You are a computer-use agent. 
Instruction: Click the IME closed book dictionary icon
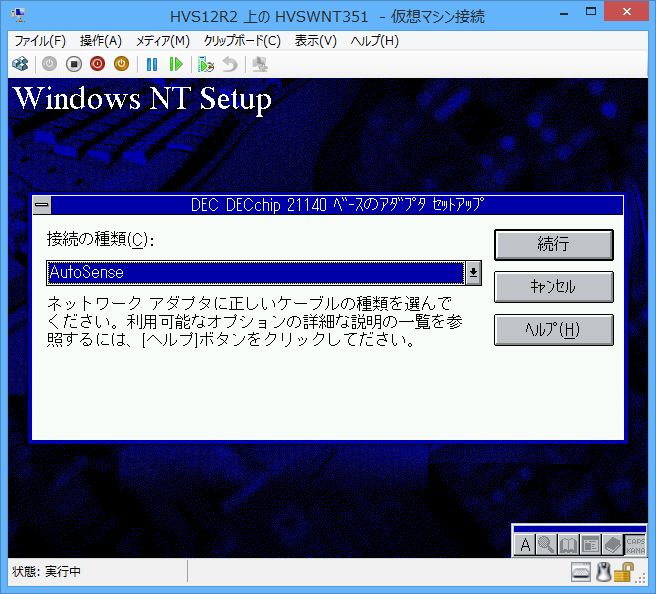(x=612, y=545)
